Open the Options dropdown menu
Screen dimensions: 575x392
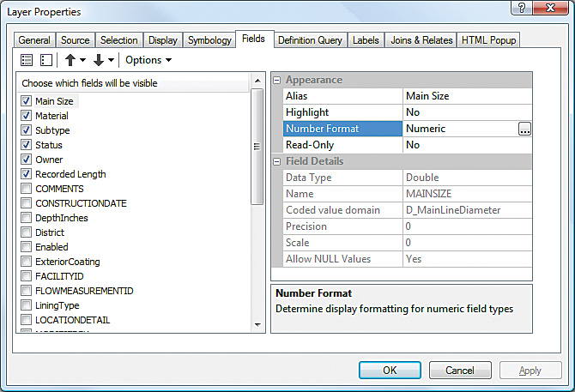pyautogui.click(x=148, y=60)
